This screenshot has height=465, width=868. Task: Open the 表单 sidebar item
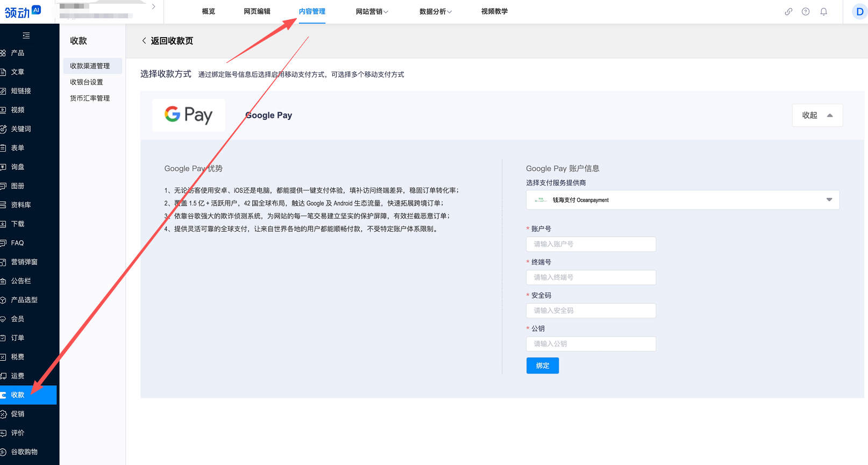(17, 148)
